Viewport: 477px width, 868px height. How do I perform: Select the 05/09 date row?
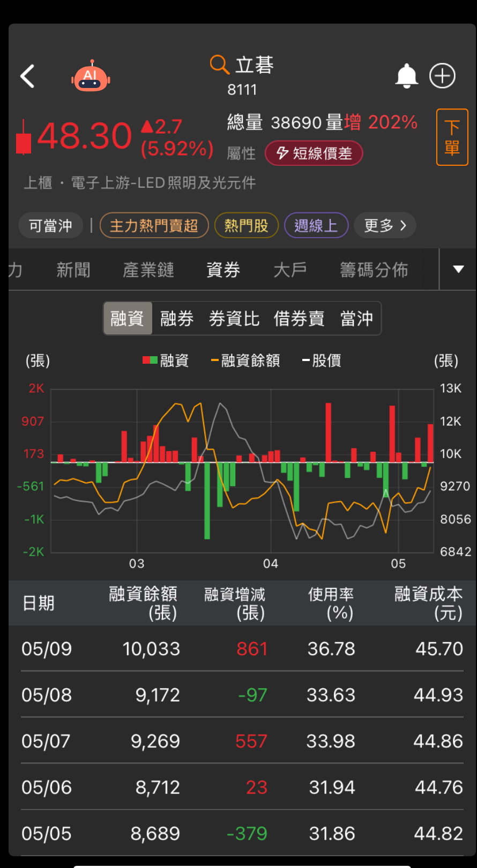click(242, 649)
